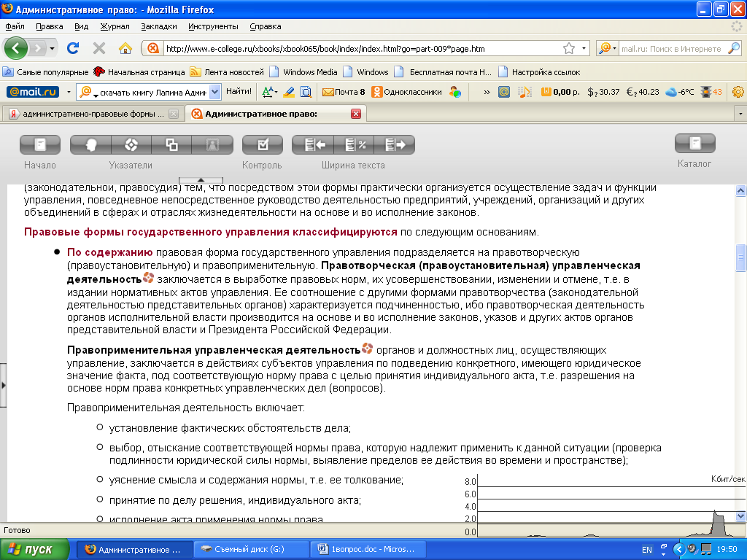Open the traffic light 43 indicator
Screen dimensions: 747x560
click(x=712, y=92)
